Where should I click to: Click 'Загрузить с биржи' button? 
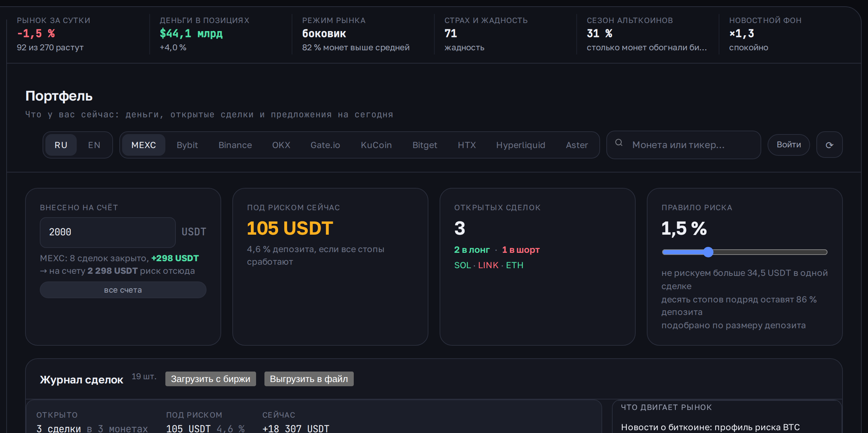(211, 379)
